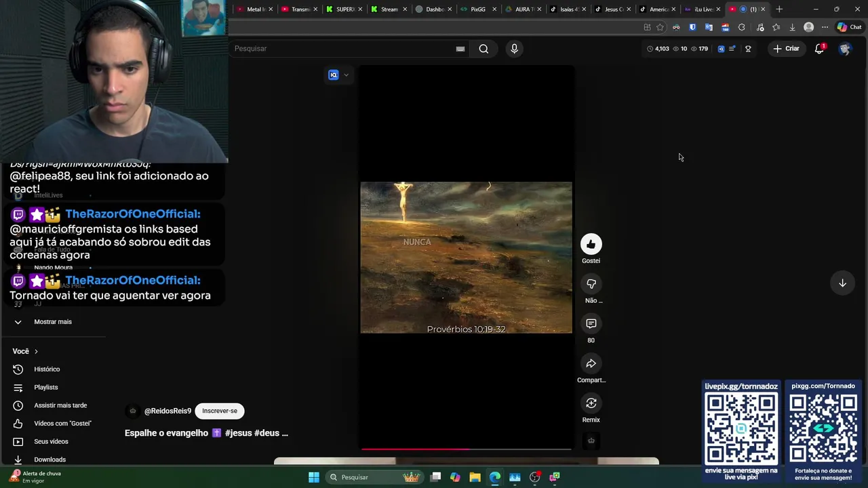Like the Short with Gostei thumbs-up
Image resolution: width=868 pixels, height=488 pixels.
(x=591, y=244)
